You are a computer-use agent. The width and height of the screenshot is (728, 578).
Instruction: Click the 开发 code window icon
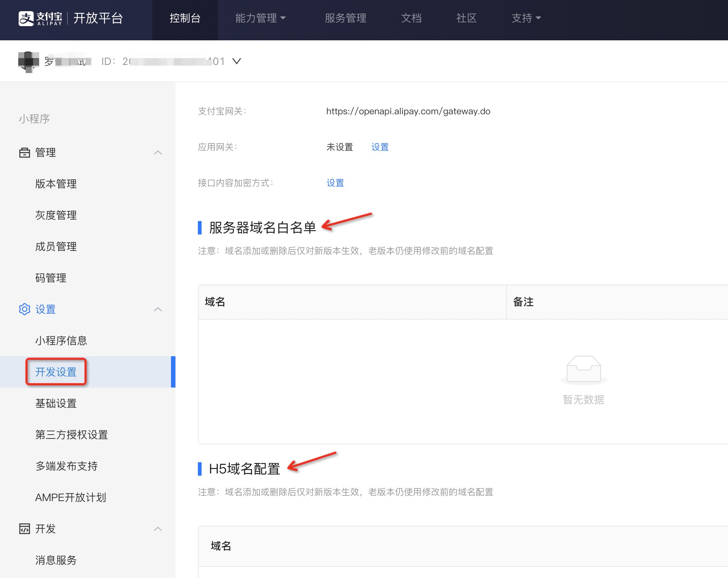click(25, 529)
